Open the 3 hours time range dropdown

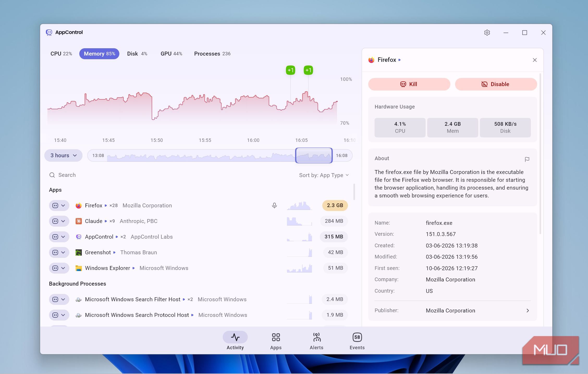[63, 155]
